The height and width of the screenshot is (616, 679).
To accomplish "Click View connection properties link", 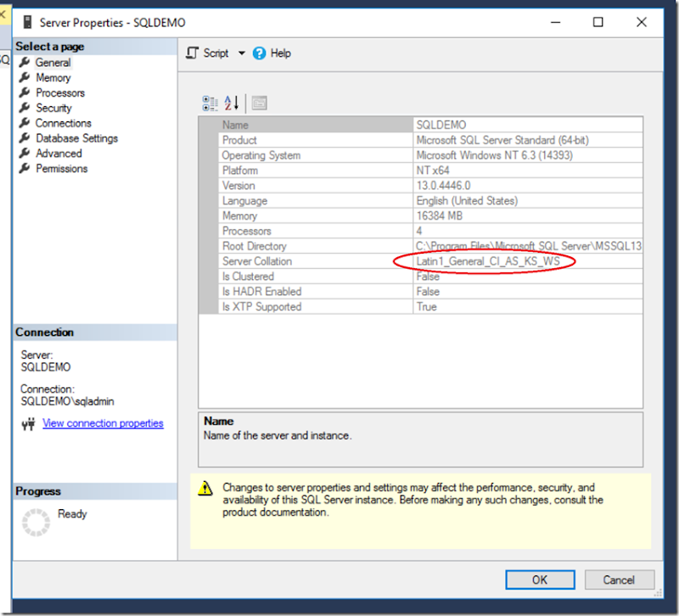I will (x=103, y=423).
